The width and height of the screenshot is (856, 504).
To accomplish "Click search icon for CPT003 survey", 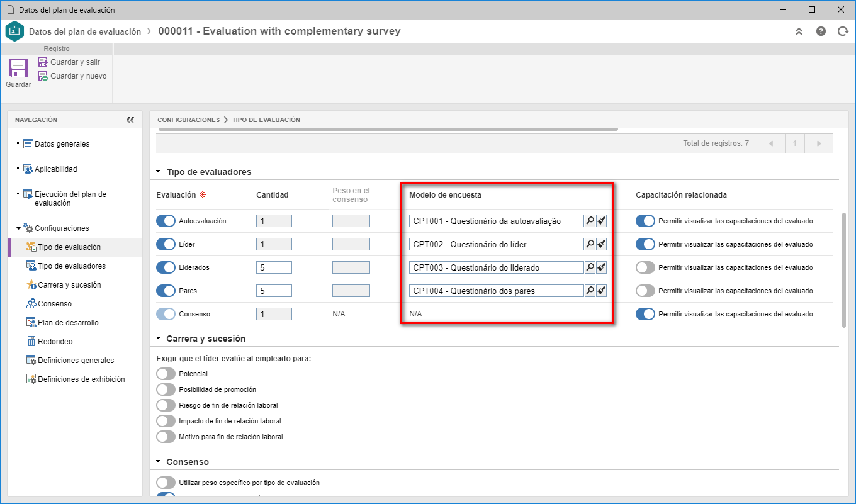I will pyautogui.click(x=590, y=267).
